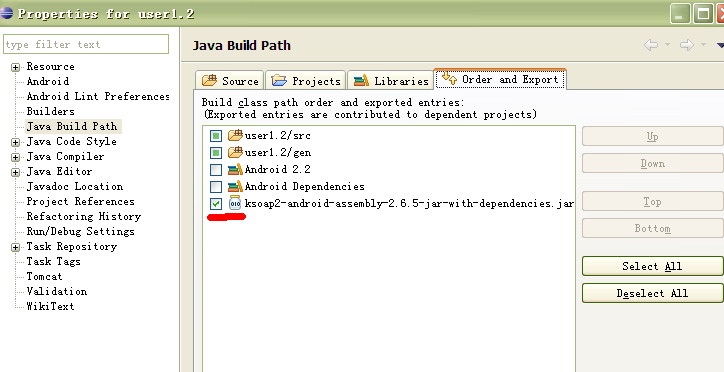Toggle export checkbox for user1.2/gen
The image size is (724, 372).
(216, 153)
